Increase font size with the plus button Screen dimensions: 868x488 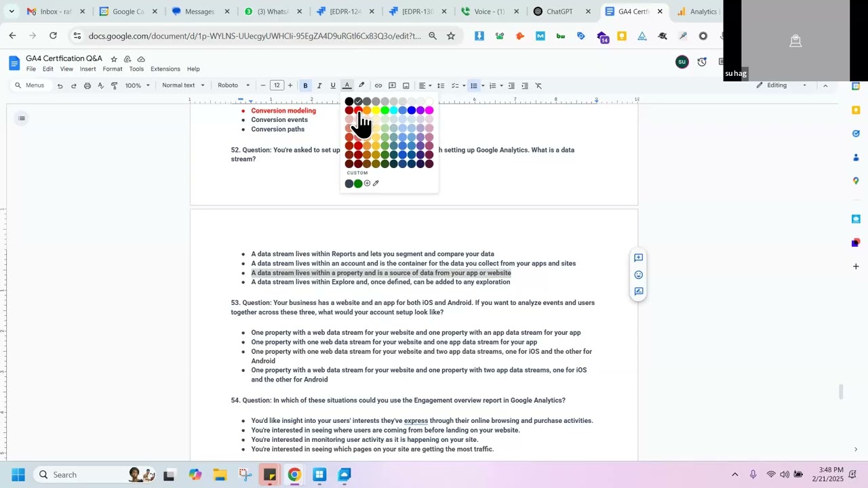pyautogui.click(x=290, y=85)
